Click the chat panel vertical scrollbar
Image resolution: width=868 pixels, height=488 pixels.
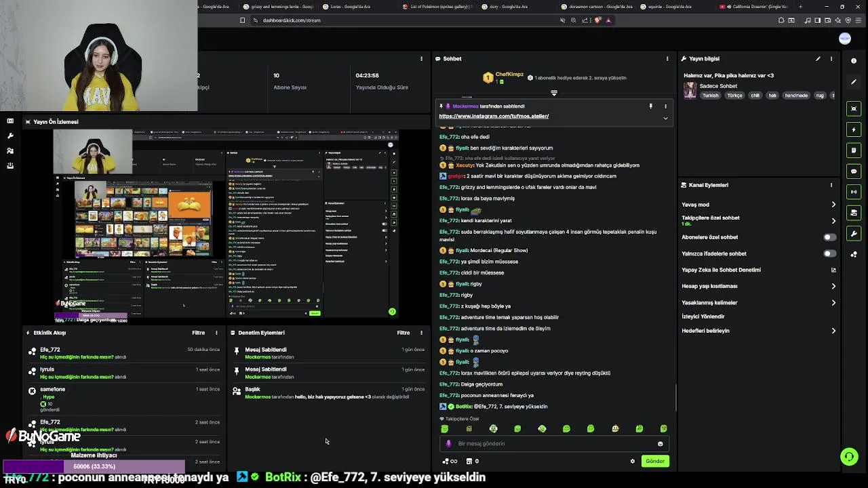[675, 398]
